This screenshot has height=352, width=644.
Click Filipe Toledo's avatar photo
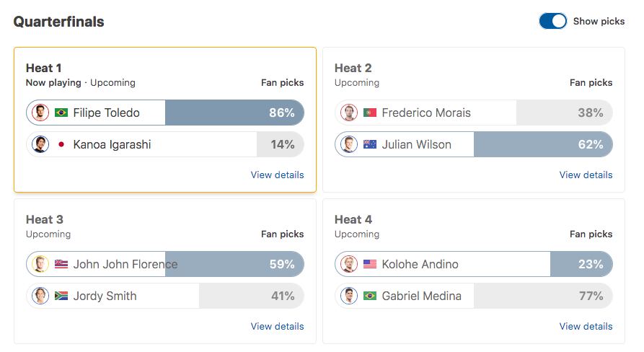pos(40,113)
